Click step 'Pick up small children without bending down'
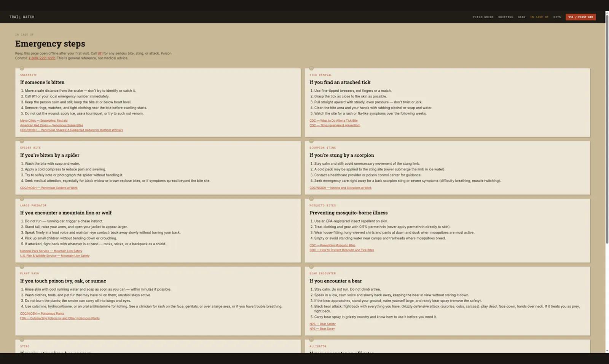The height and width of the screenshot is (364, 609). click(71, 238)
